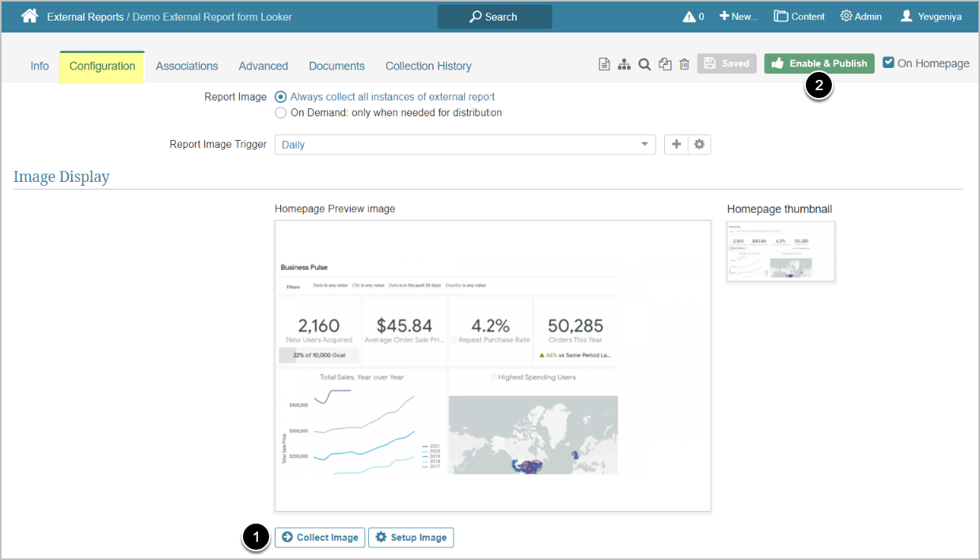Switch to the Associations tab

[187, 66]
